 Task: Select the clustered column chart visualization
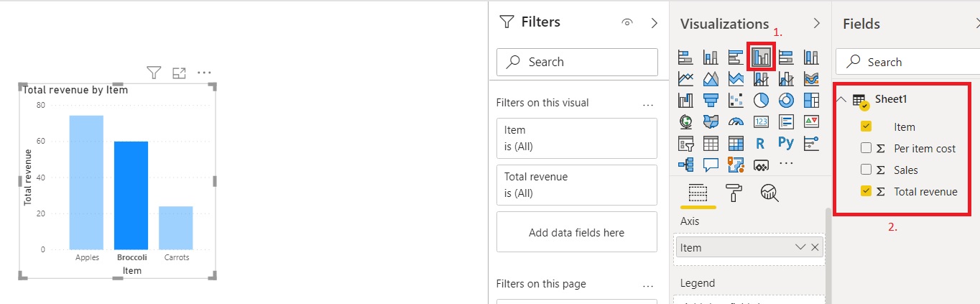click(762, 56)
